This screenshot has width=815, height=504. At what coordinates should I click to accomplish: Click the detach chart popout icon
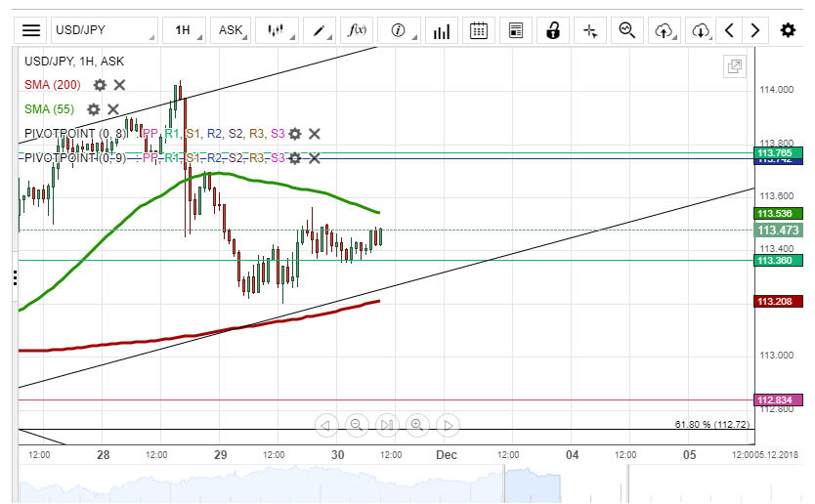click(735, 66)
